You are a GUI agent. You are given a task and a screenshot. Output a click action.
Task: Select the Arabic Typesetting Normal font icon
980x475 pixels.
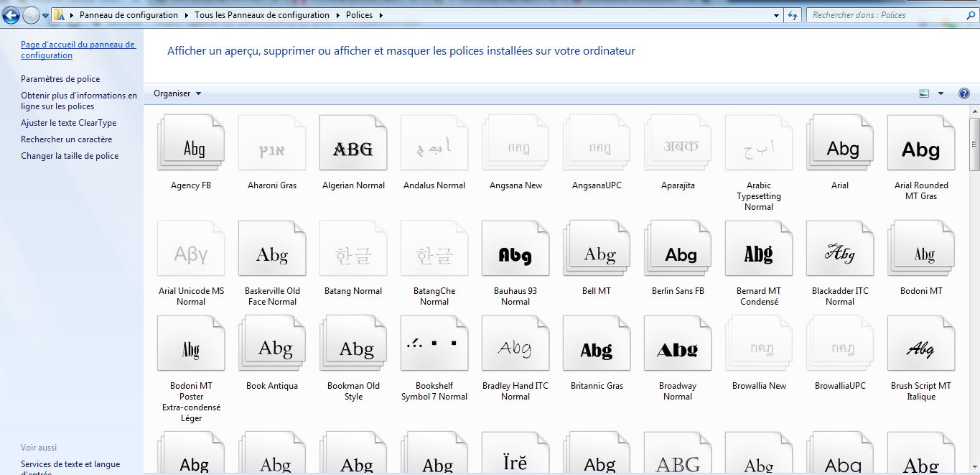[x=759, y=143]
